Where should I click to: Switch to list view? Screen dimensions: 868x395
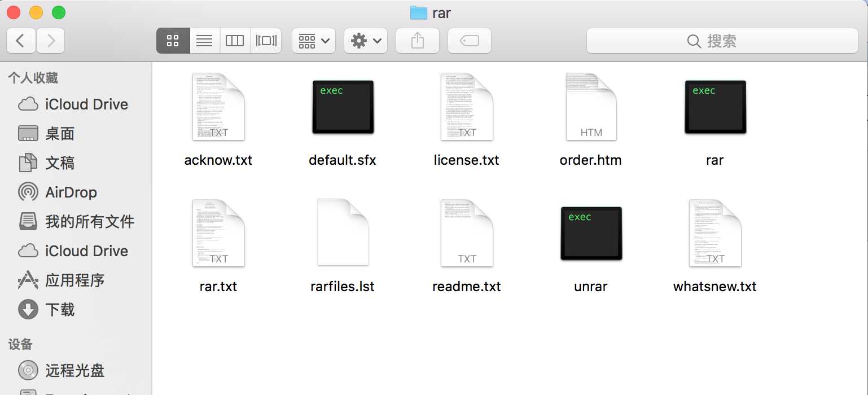204,41
